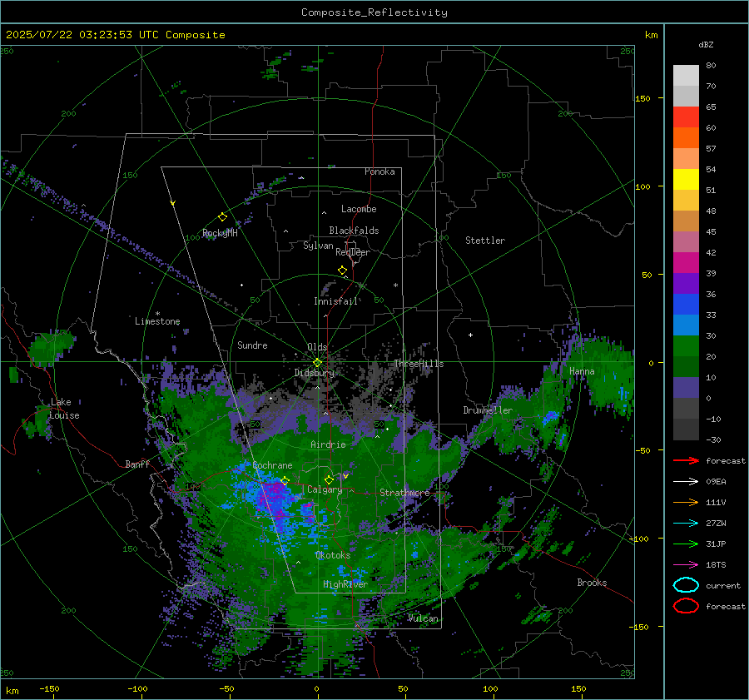Click the 09EA legend label

[x=716, y=482]
